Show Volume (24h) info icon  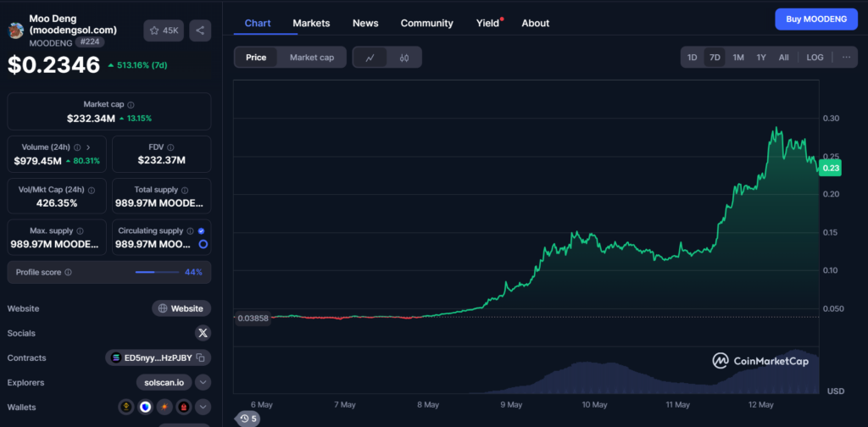[x=77, y=147]
